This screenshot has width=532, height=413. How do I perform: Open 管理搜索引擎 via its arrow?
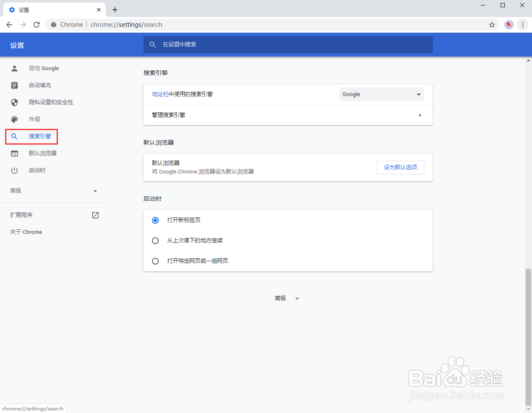pos(420,115)
